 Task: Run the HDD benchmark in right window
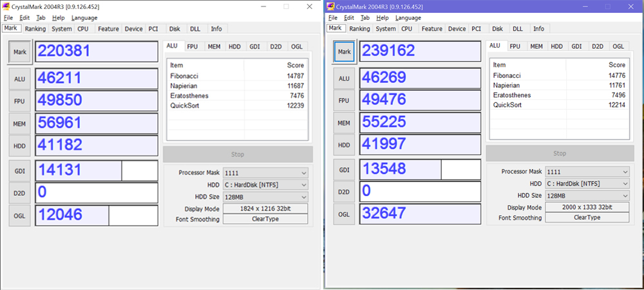pos(344,145)
